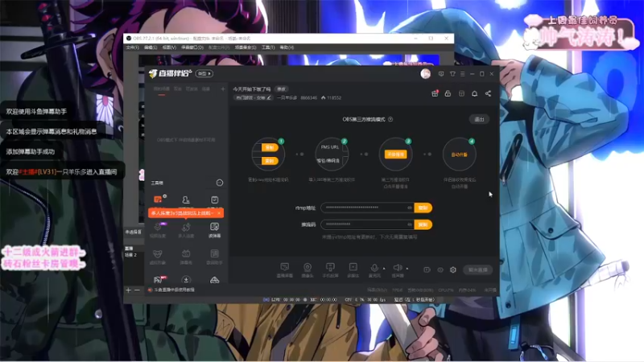Open the car-shaped tool icon
This screenshot has height=362, width=644.
[214, 280]
